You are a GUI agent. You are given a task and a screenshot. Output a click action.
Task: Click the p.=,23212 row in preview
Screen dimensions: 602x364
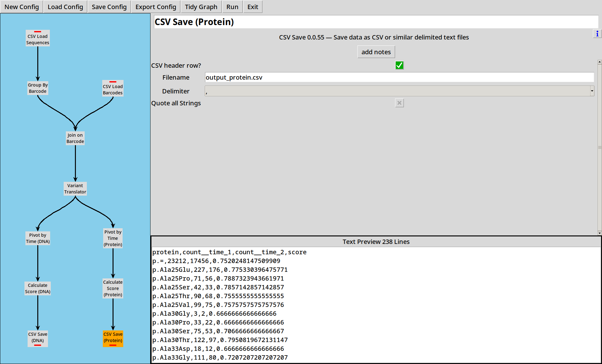coord(216,261)
